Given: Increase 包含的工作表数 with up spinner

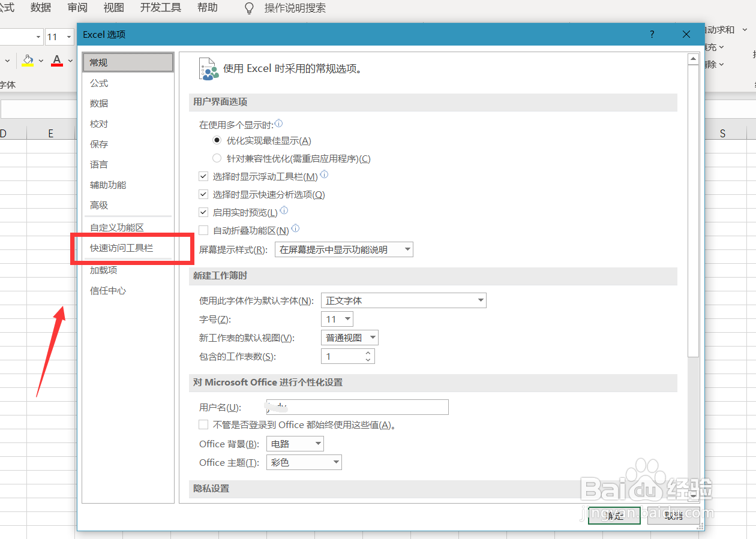Looking at the screenshot, I should click(368, 353).
